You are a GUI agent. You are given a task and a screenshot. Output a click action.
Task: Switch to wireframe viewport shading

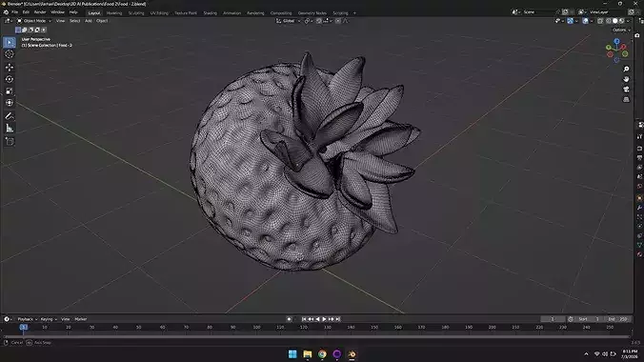[609, 21]
